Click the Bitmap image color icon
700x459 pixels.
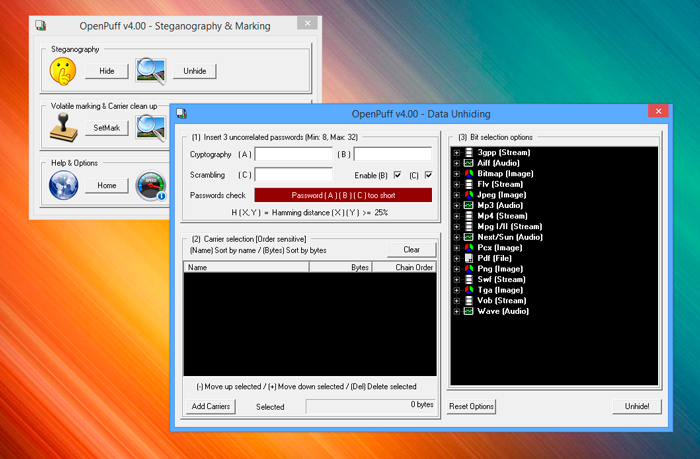468,173
